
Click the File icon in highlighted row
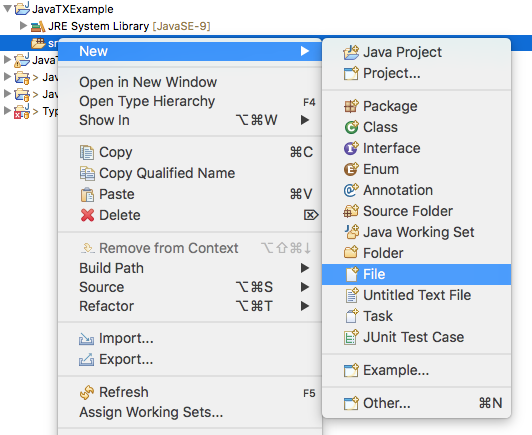click(352, 274)
